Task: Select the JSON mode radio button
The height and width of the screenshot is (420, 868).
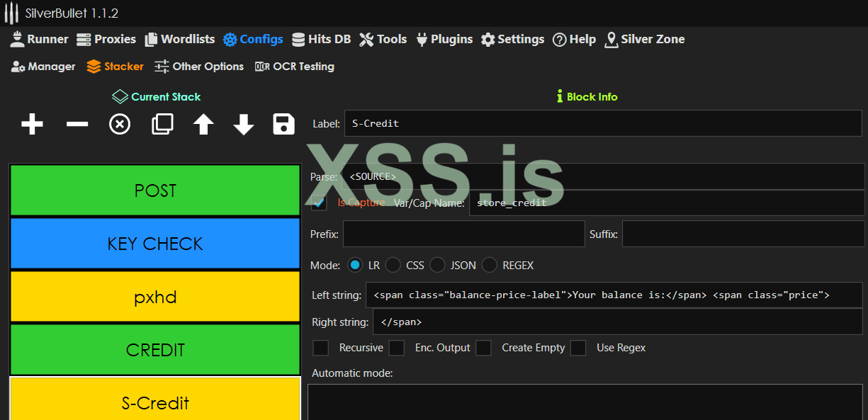Action: (x=437, y=266)
